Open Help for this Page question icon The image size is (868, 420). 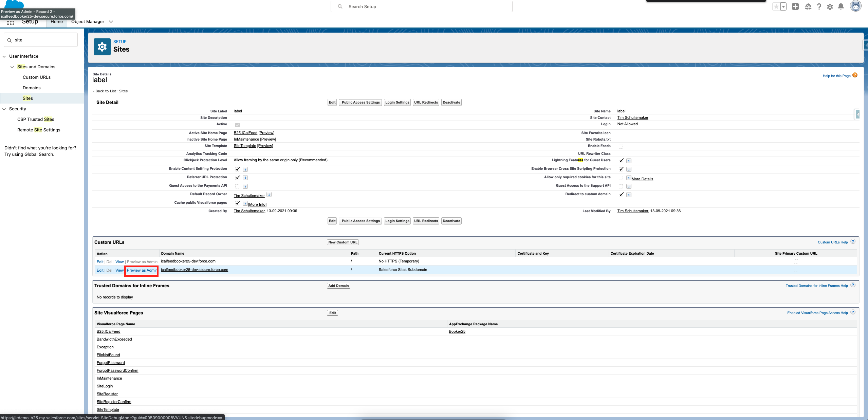[855, 75]
